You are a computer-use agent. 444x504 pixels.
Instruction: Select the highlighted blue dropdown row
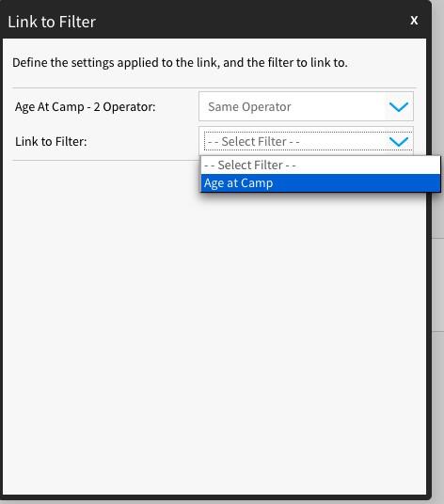pos(321,183)
